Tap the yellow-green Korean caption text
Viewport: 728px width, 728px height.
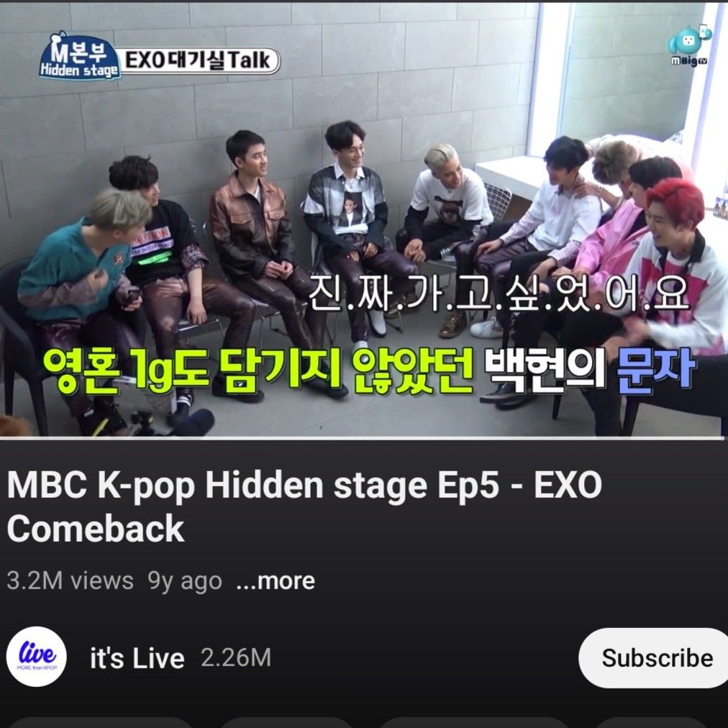tap(258, 370)
